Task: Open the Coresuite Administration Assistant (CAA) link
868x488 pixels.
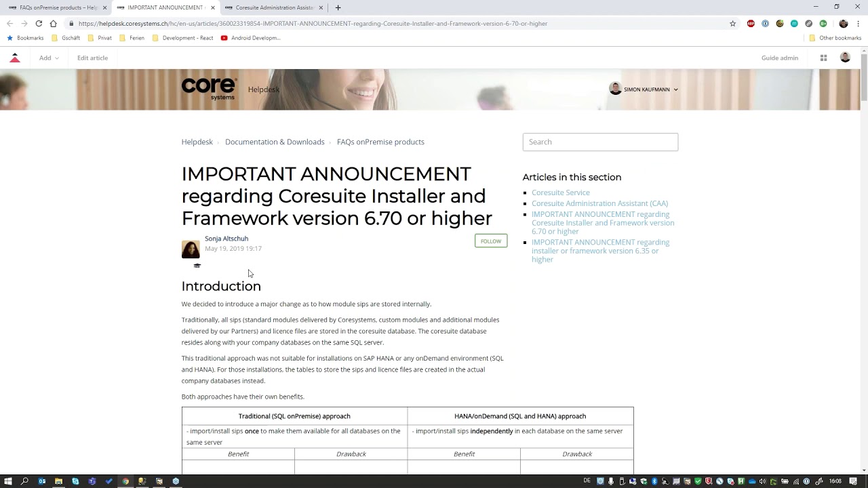Action: point(599,203)
